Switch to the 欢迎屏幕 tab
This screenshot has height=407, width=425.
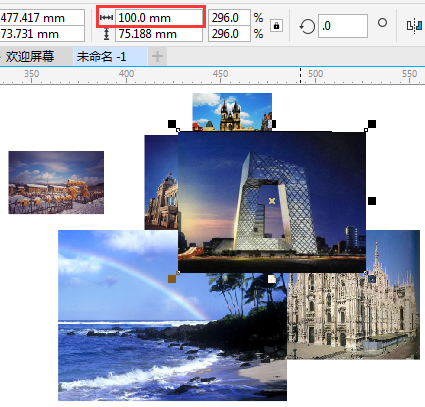(x=30, y=57)
